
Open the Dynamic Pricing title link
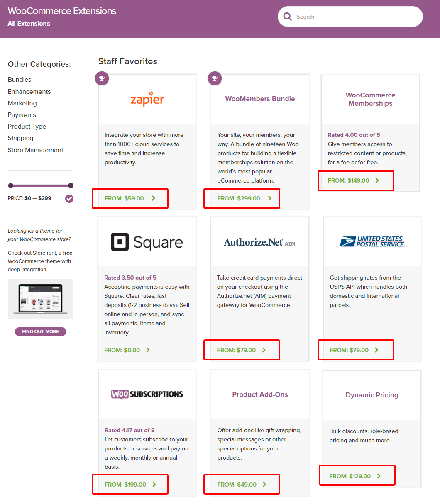[x=372, y=395]
